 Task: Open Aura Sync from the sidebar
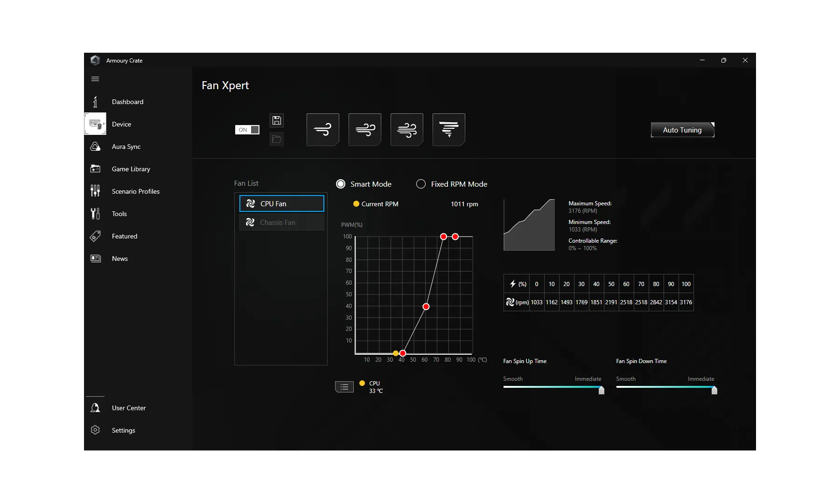pos(126,147)
